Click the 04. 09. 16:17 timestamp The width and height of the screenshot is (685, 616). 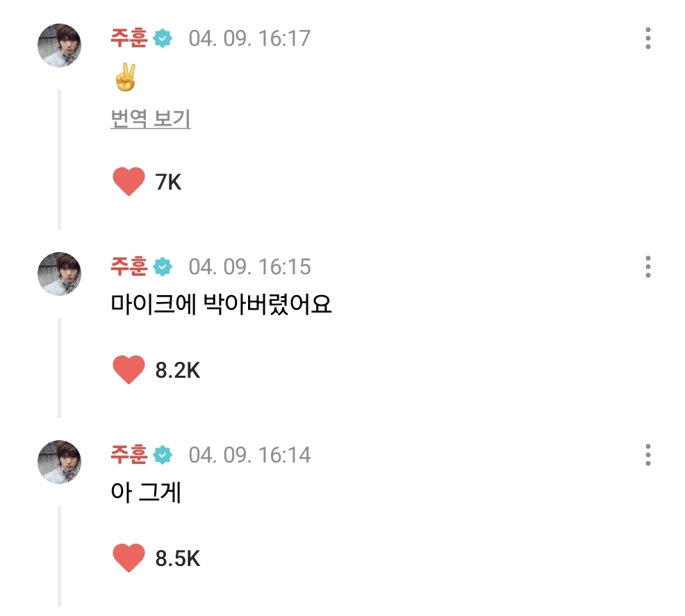tap(249, 38)
